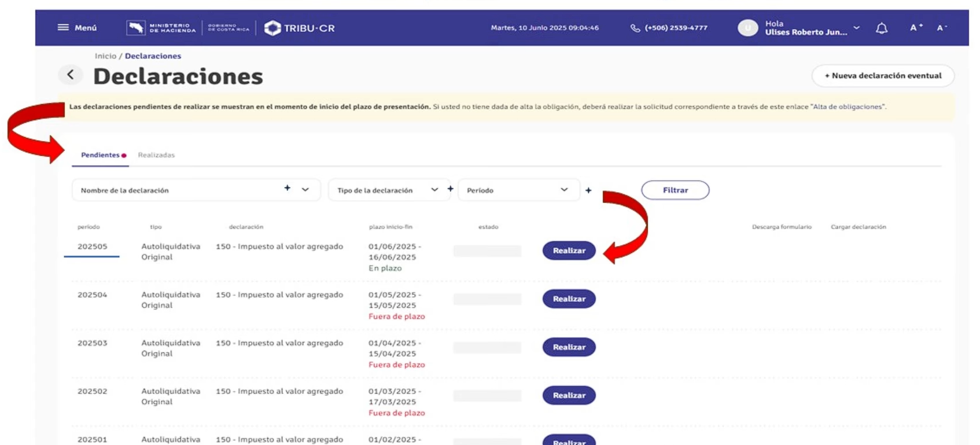
Task: Select the 202504 period cell
Action: [93, 295]
